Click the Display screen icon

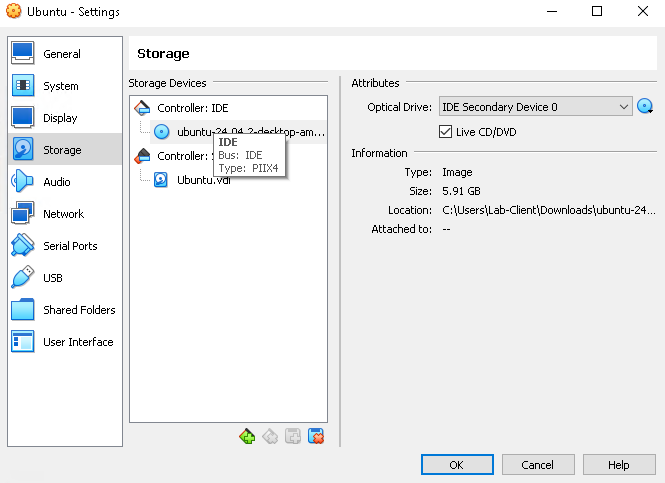point(22,117)
